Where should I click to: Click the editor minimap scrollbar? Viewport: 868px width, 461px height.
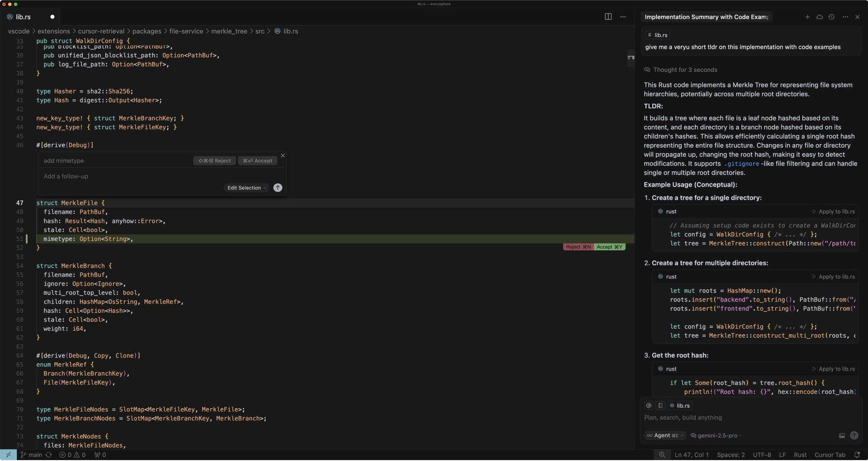631,57
